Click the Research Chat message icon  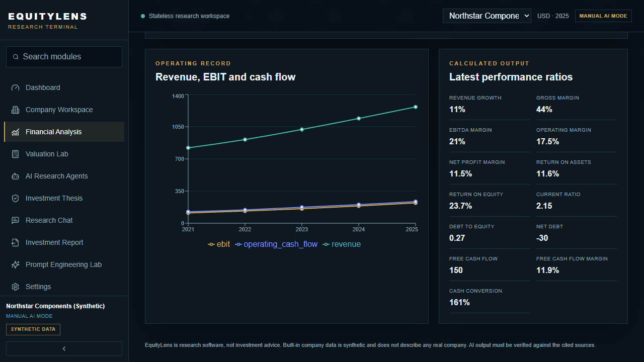click(x=15, y=220)
